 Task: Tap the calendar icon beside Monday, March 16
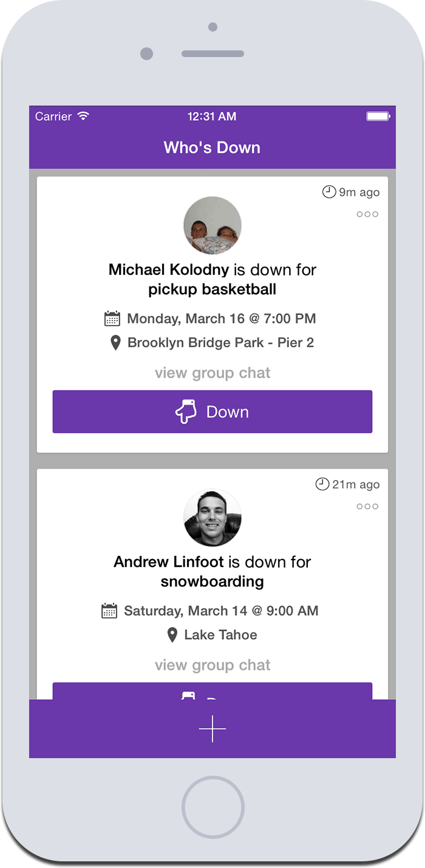(x=112, y=319)
